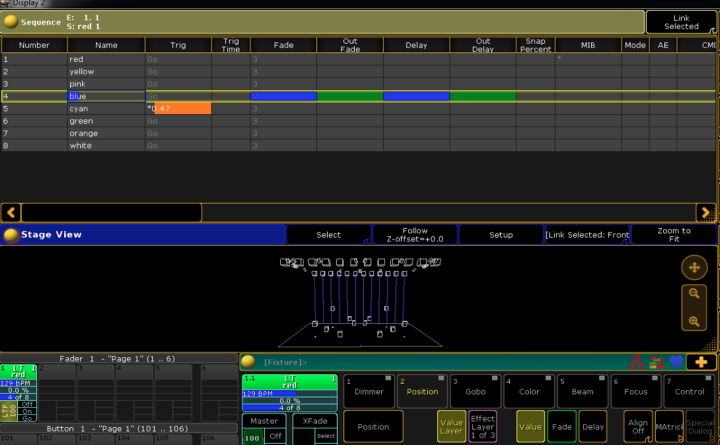The width and height of the screenshot is (720, 445).
Task: Zoom in on the Stage View
Action: (694, 321)
